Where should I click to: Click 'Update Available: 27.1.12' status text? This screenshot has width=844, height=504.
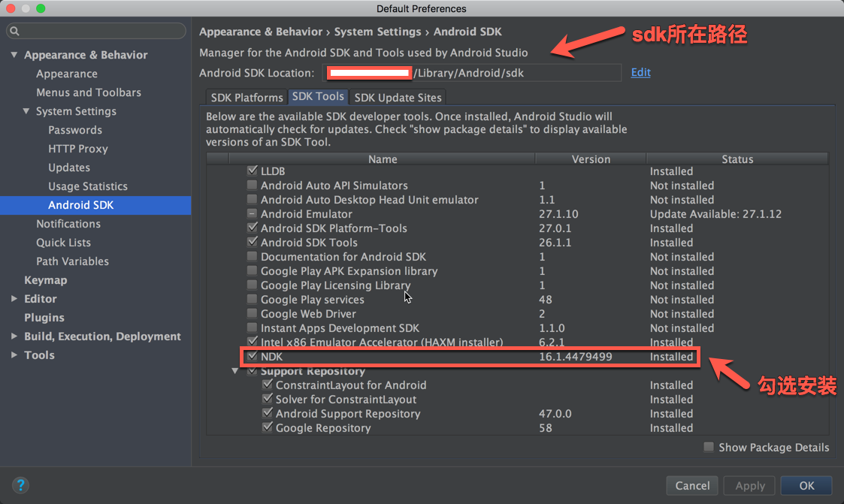(715, 214)
